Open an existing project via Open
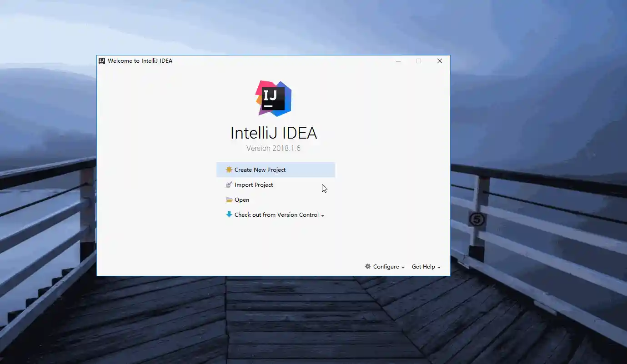 pos(238,200)
